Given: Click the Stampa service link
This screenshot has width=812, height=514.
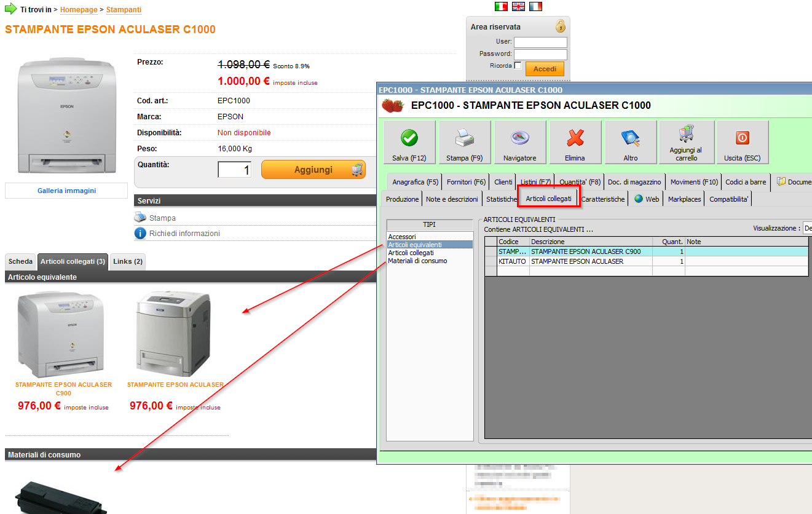Looking at the screenshot, I should [x=162, y=218].
